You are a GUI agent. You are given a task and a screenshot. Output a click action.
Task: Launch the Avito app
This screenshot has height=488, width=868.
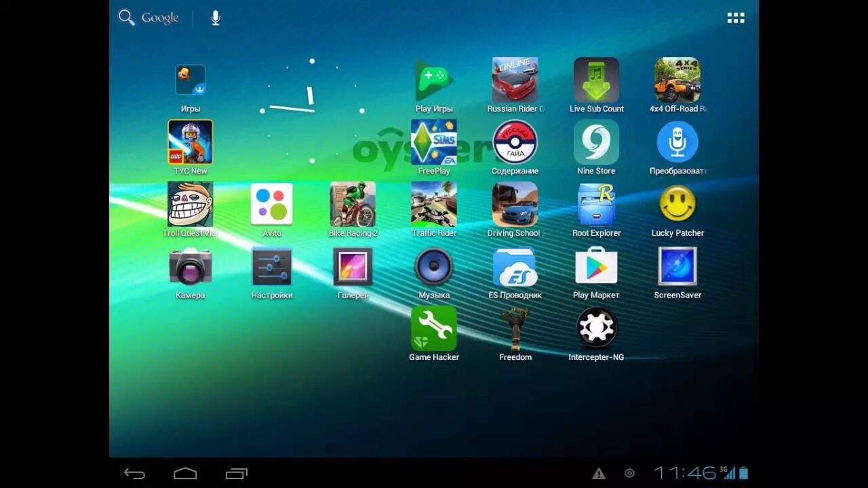click(x=271, y=204)
